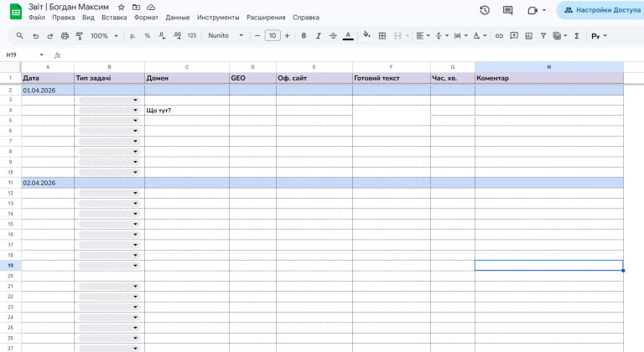Screen dimensions: 644x352
Task: Format as percent
Action: tap(147, 36)
